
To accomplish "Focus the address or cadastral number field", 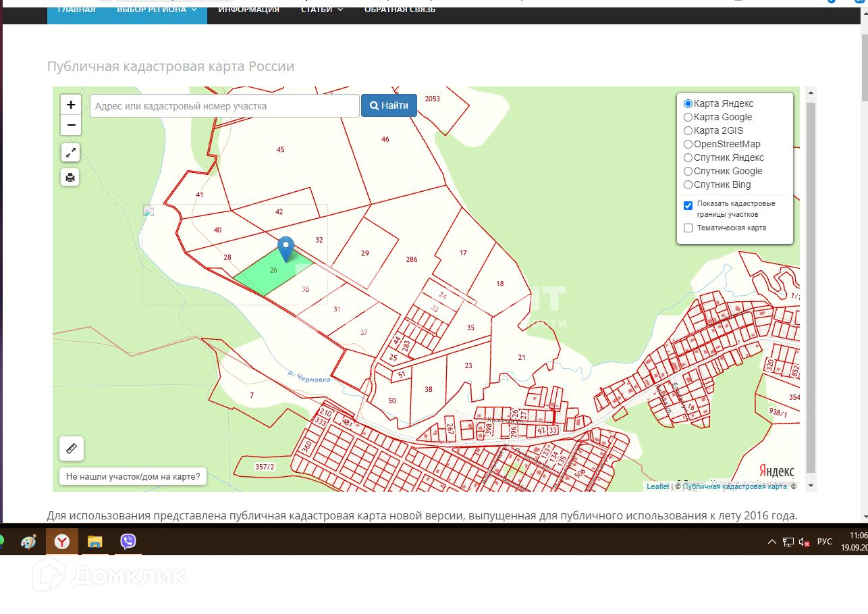I will (x=224, y=106).
